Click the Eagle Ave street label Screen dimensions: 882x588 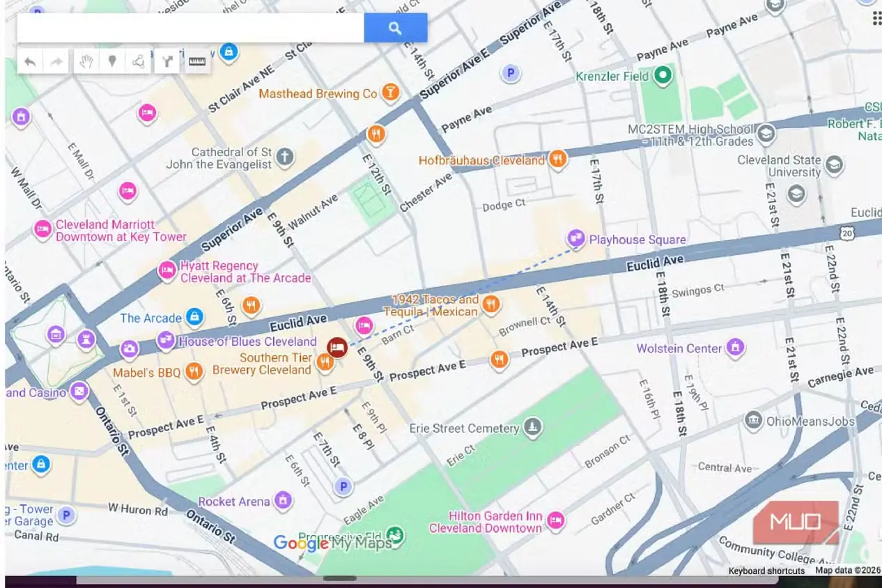click(362, 509)
